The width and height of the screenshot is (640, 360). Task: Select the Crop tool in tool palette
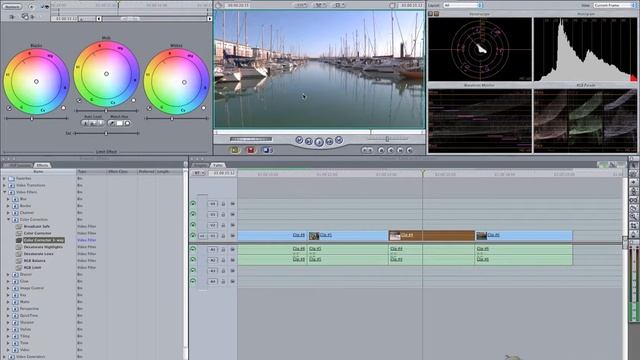[x=633, y=225]
